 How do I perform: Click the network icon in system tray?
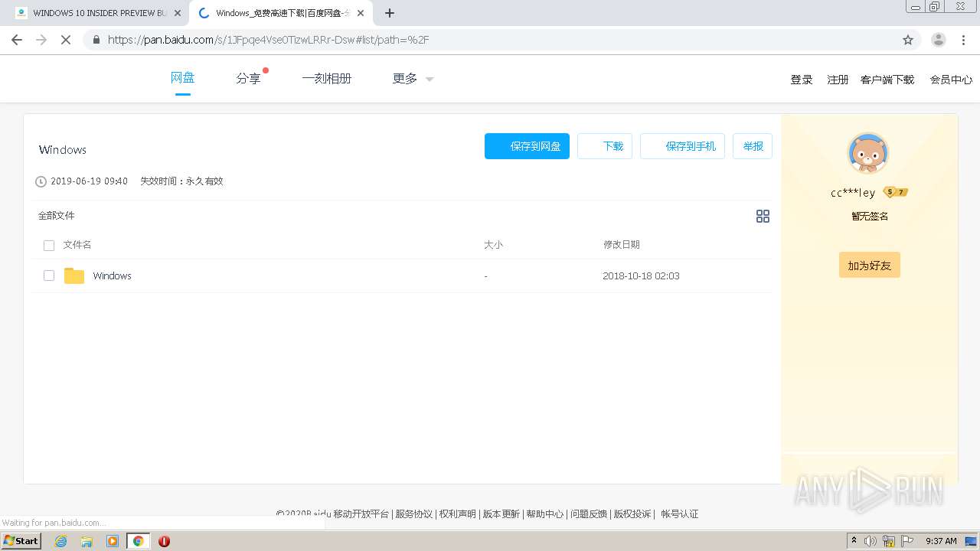click(x=888, y=541)
